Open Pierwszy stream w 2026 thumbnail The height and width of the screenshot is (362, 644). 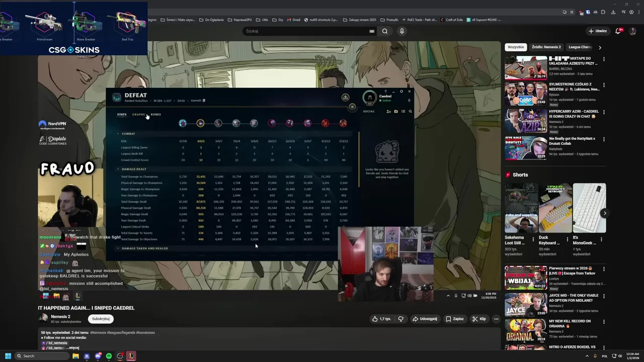click(x=526, y=278)
